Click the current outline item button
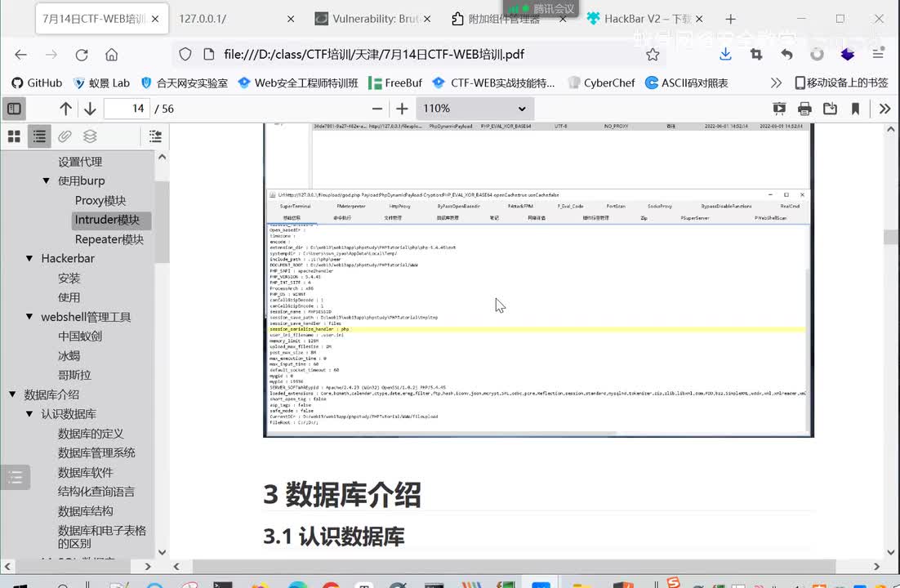This screenshot has width=900, height=588. [x=155, y=136]
